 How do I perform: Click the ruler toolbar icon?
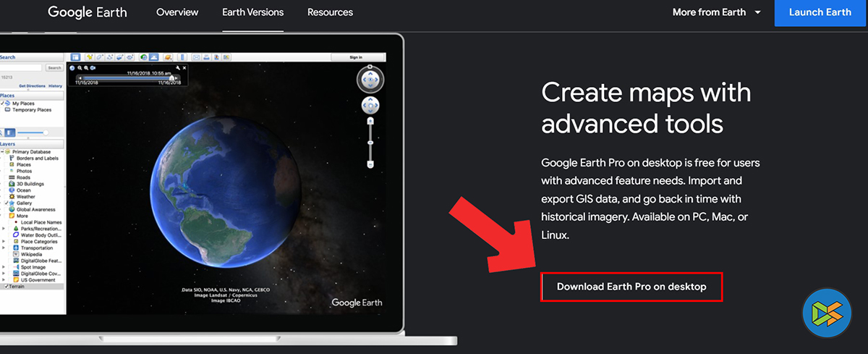pyautogui.click(x=182, y=57)
